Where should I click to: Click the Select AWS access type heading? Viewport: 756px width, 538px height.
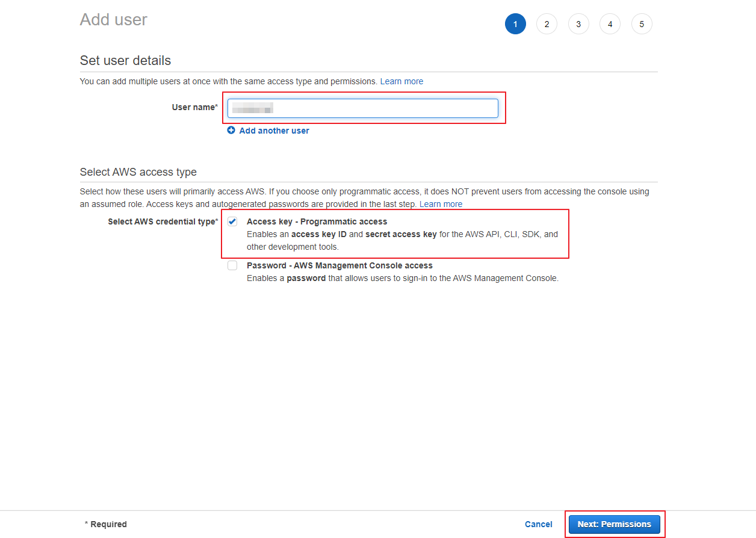pyautogui.click(x=138, y=172)
